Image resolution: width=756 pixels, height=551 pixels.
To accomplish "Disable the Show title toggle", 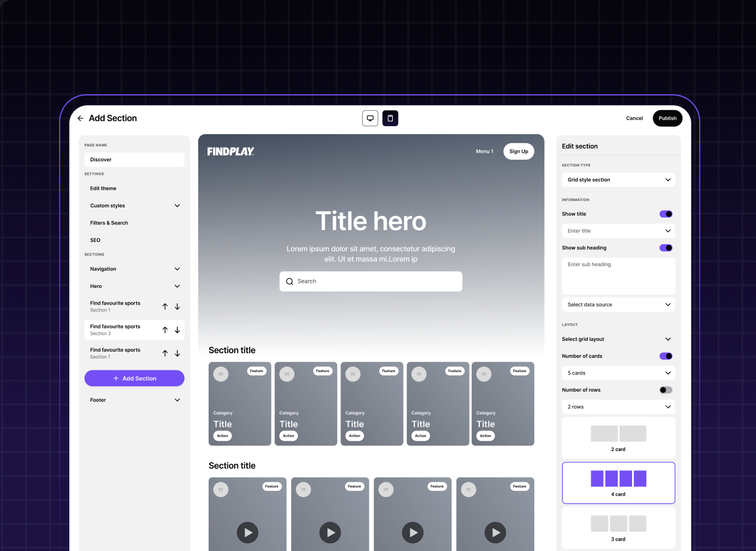I will [666, 214].
